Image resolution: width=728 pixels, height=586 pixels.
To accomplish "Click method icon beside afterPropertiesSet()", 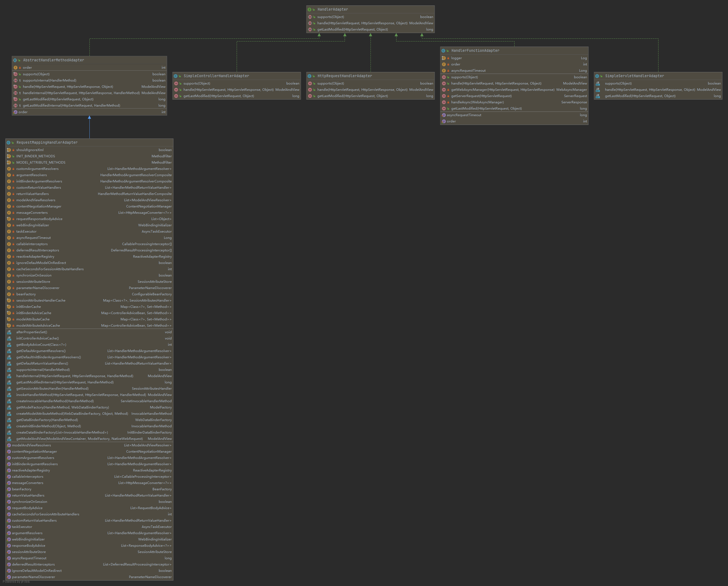I will (9, 332).
